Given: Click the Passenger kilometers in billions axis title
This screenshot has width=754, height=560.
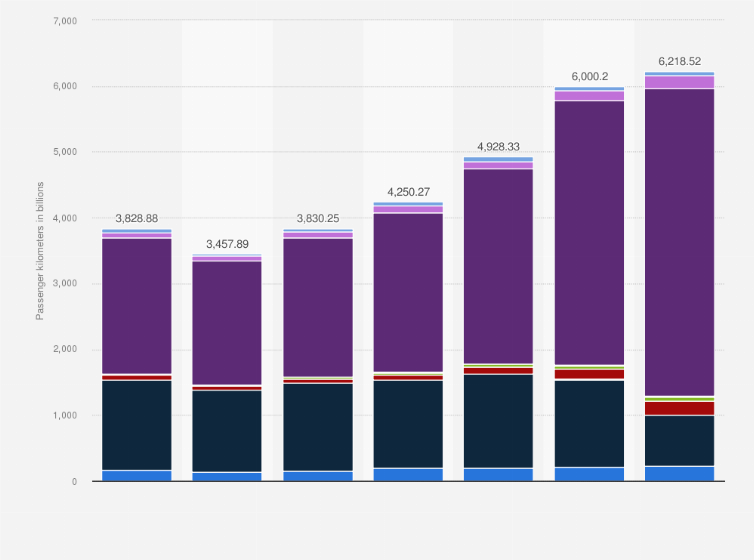Looking at the screenshot, I should [x=40, y=251].
